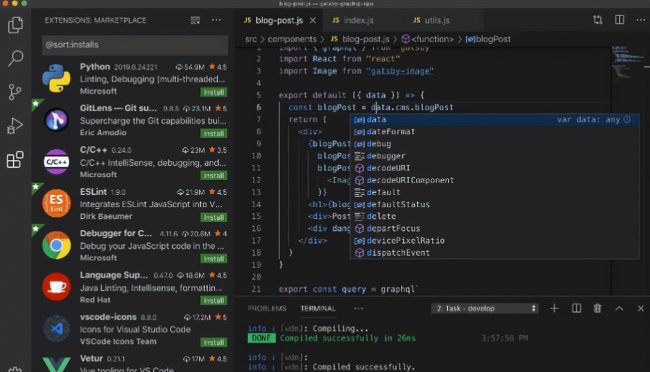The width and height of the screenshot is (650, 372).
Task: Click the blogPost breadcrumb segment
Action: click(x=488, y=39)
